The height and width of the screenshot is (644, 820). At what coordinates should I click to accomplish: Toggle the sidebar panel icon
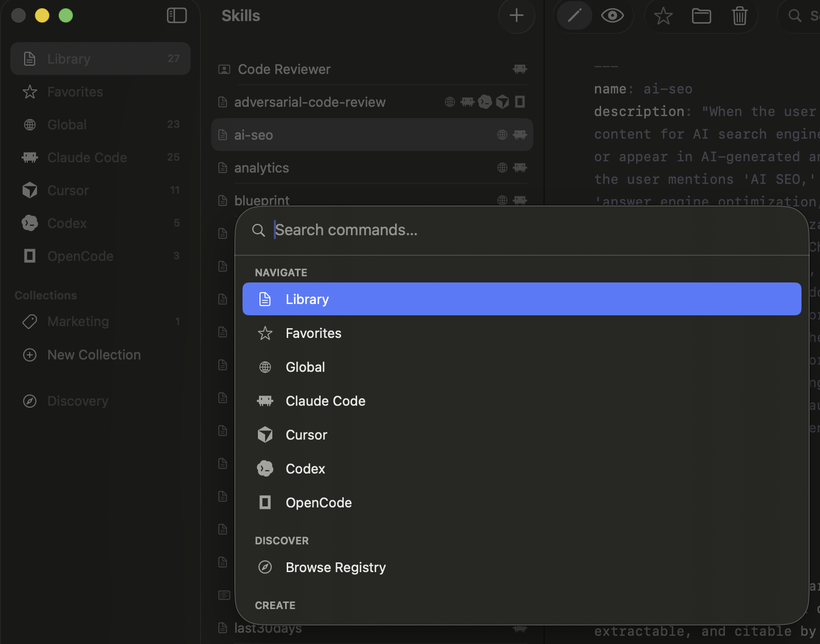pyautogui.click(x=177, y=15)
